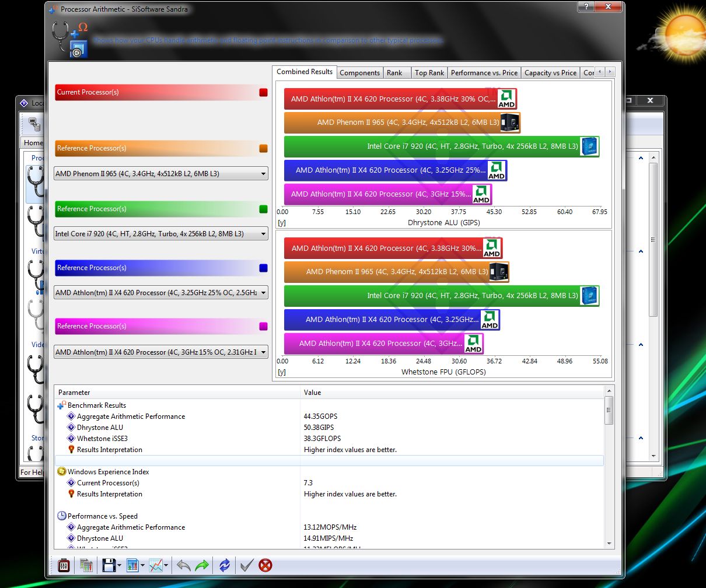Viewport: 706px width, 588px height.
Task: Click the magenta reference processor color swatch
Action: coord(263,326)
